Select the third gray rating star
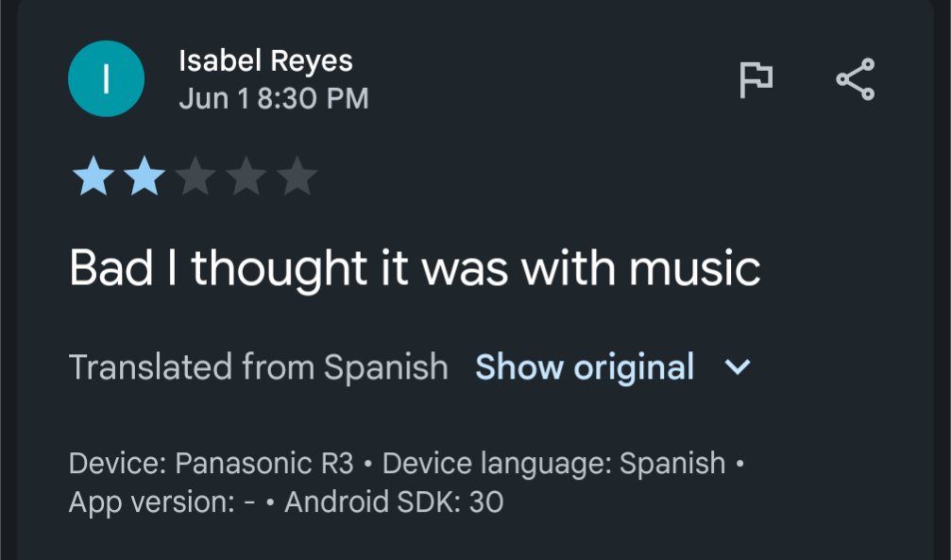 pos(195,176)
